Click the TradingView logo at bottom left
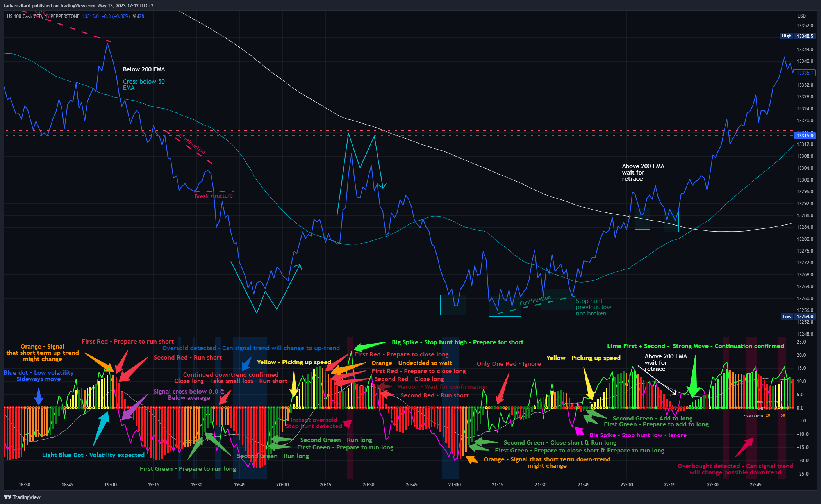 coord(22,497)
